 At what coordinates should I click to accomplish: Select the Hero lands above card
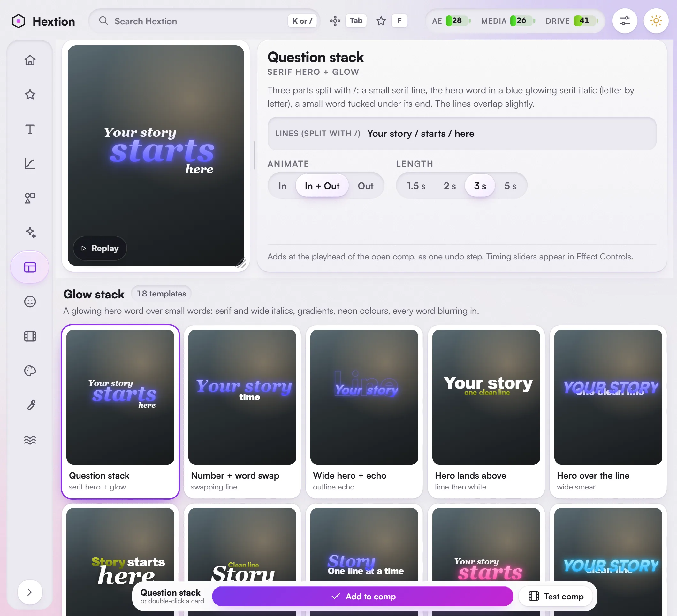click(486, 411)
